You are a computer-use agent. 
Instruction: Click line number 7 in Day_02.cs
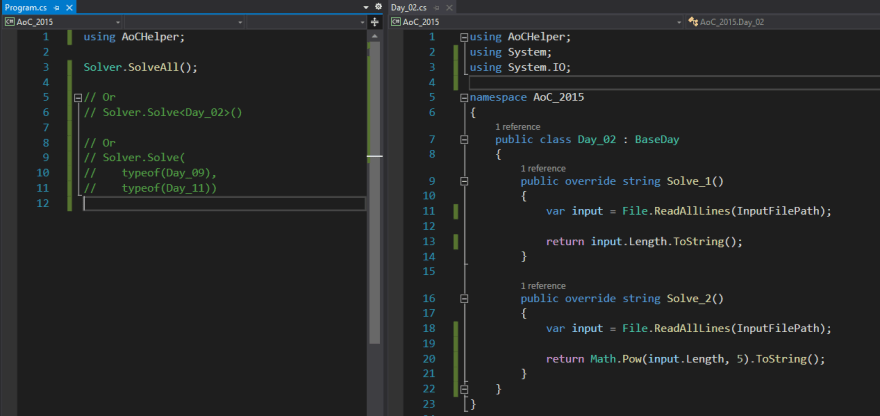pos(432,140)
